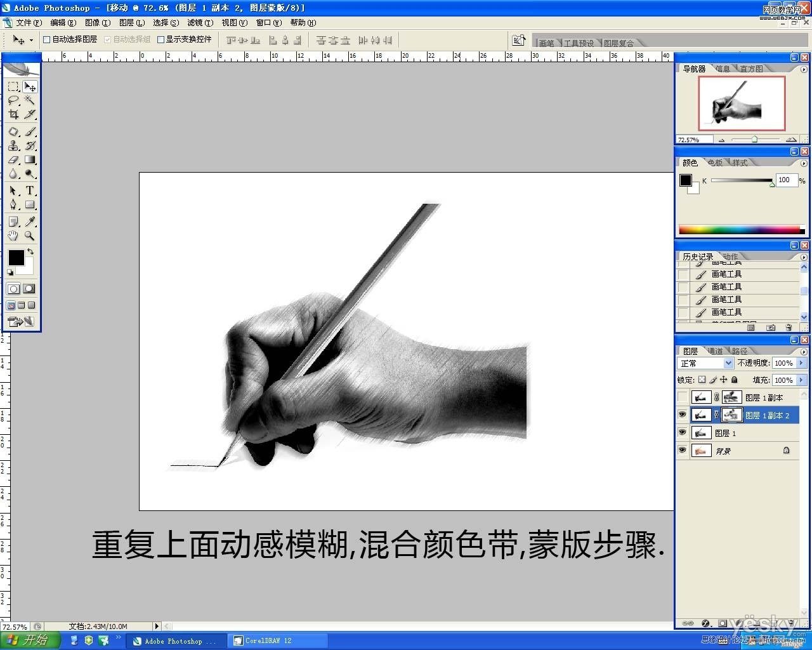
Task: Toggle lock position in Layers panel
Action: pos(723,380)
